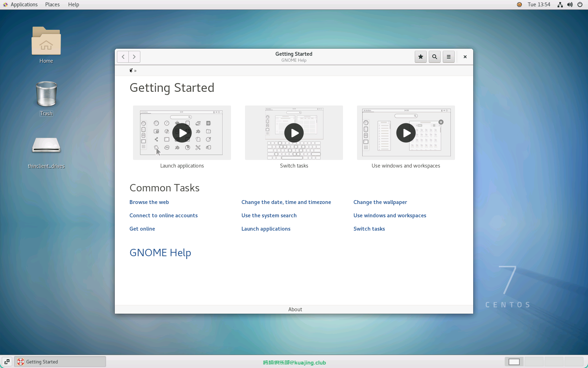Play the Switch tasks video
The width and height of the screenshot is (588, 368).
pyautogui.click(x=294, y=133)
